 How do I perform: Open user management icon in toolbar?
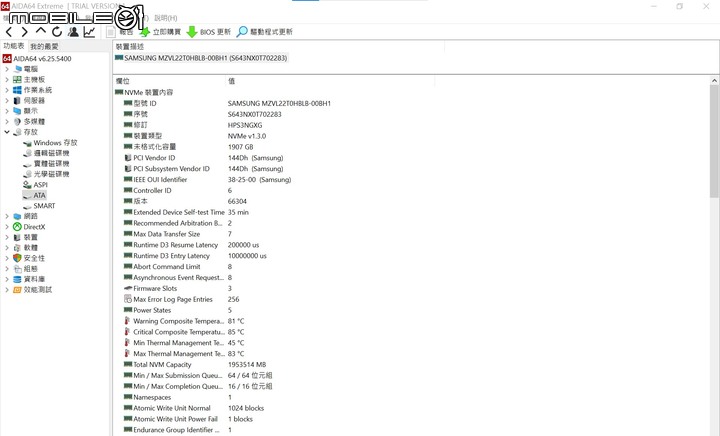point(73,32)
